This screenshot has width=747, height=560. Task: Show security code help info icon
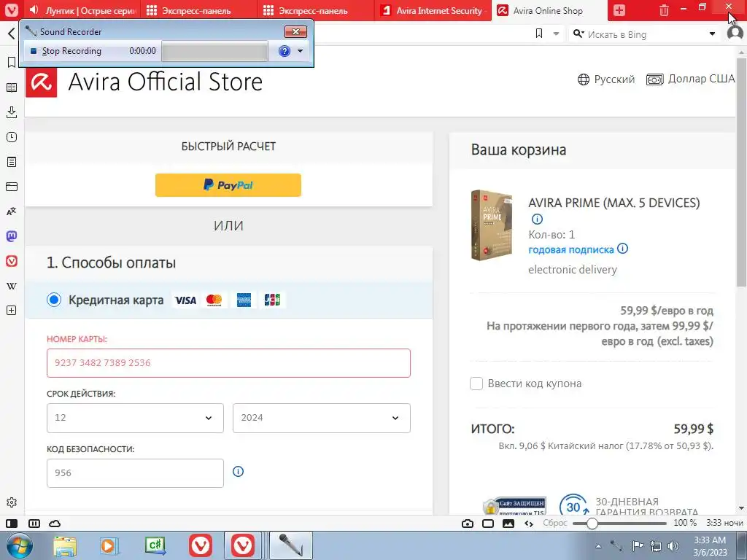tap(238, 472)
